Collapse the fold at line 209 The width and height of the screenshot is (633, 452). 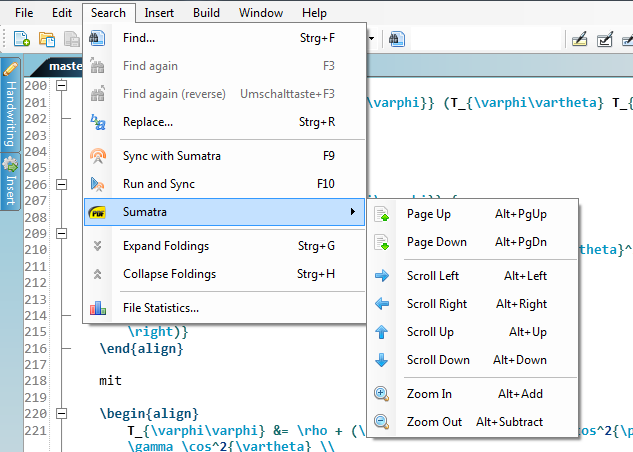tap(61, 233)
